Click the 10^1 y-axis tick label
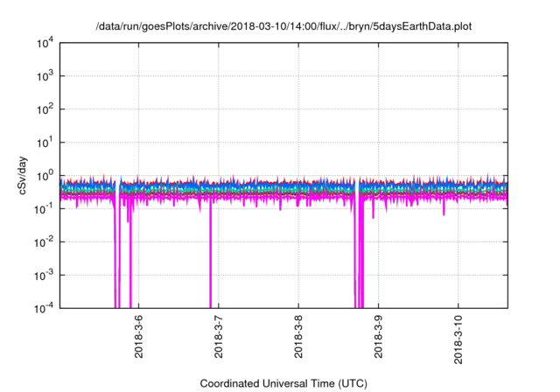This screenshot has width=560, height=392. 45,143
